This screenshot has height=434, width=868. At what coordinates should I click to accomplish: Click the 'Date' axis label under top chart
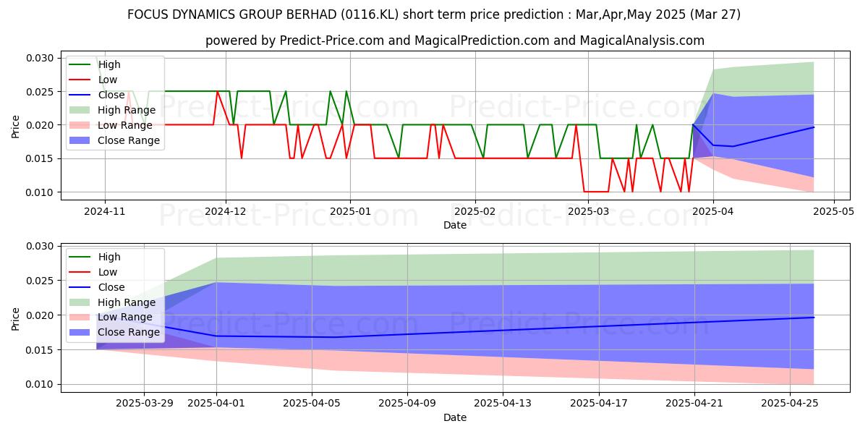point(455,225)
